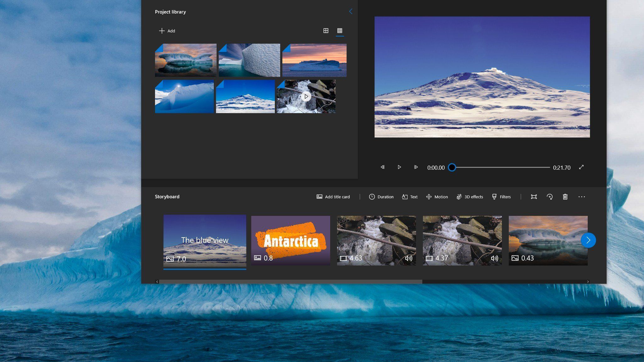
Task: Select the Antarctica title card clip
Action: tap(291, 240)
